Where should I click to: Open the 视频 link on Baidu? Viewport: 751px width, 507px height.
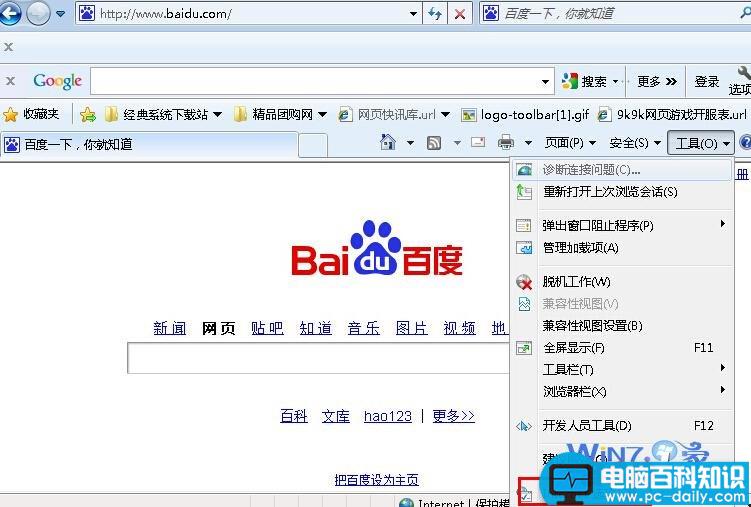(460, 328)
